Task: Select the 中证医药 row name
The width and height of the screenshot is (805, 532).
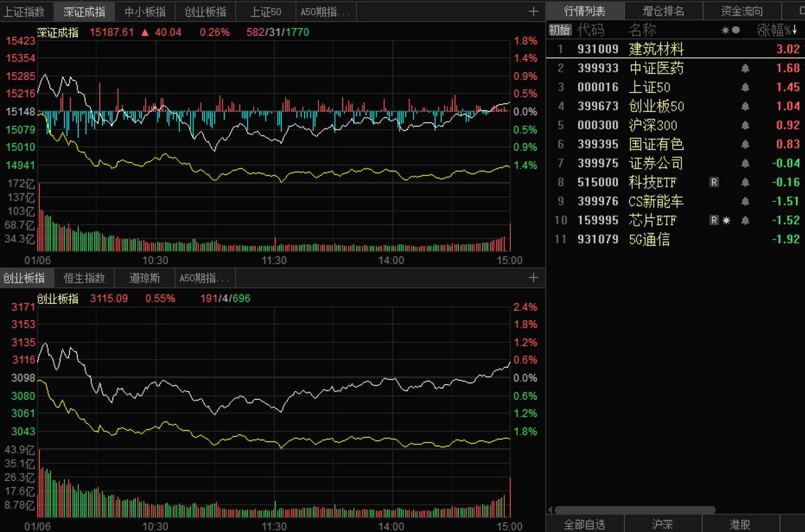Action: (x=656, y=68)
